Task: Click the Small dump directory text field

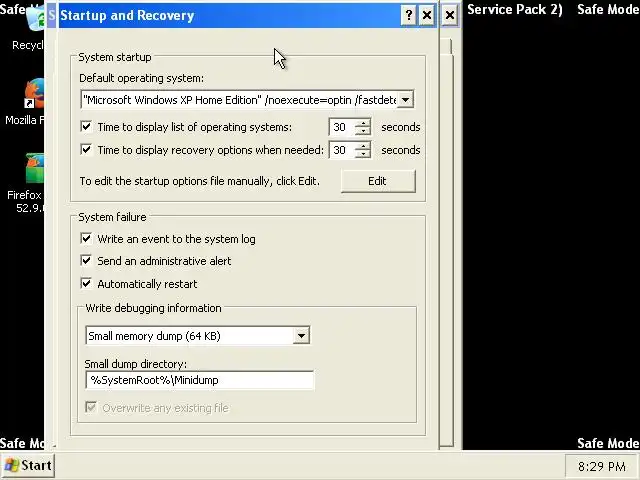Action: (x=200, y=380)
